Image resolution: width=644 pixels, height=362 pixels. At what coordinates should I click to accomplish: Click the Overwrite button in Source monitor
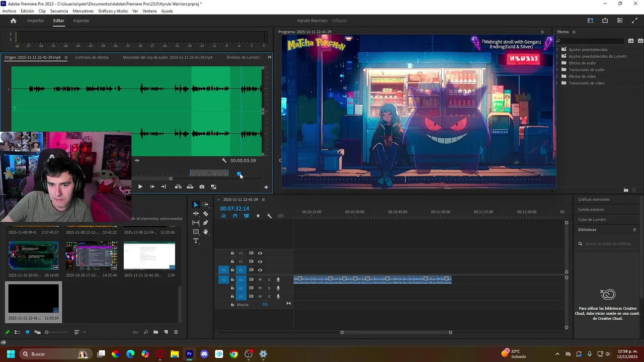(x=190, y=187)
